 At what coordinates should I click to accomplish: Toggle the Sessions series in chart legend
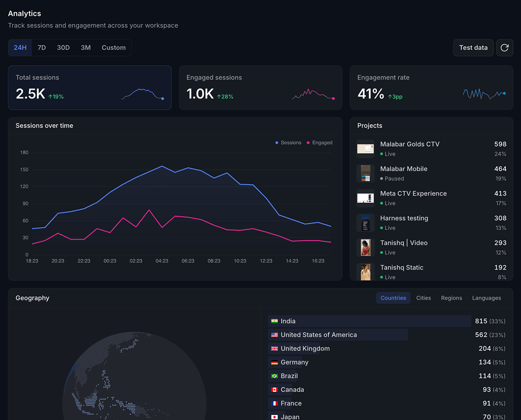click(x=288, y=143)
